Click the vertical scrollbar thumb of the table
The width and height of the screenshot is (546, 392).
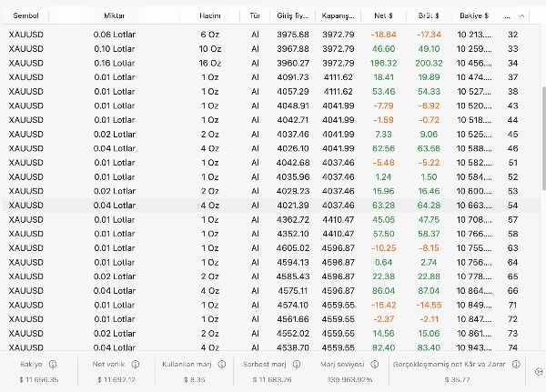544,138
